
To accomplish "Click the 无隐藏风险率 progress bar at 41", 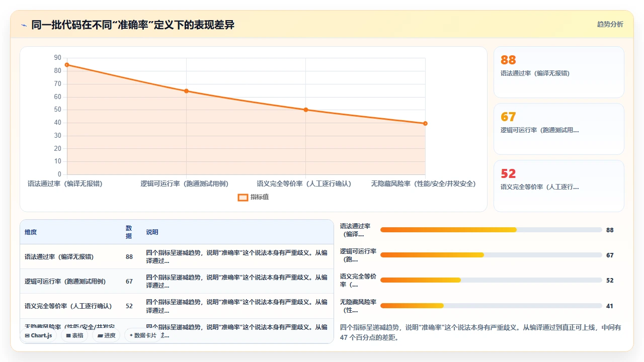I will click(x=491, y=306).
